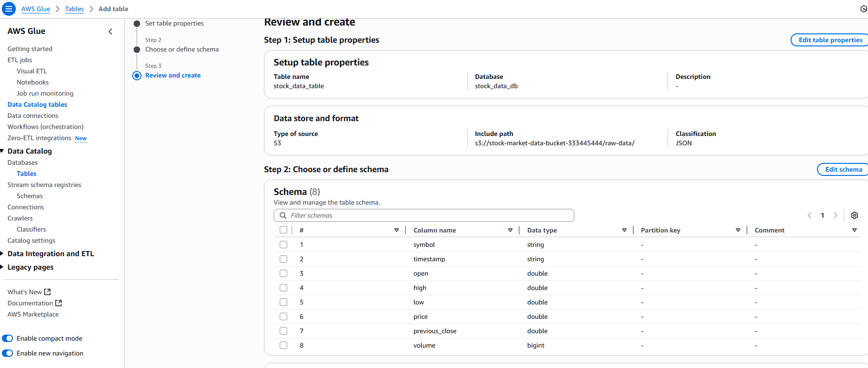The width and height of the screenshot is (868, 368).
Task: Check the high column row checkbox
Action: 283,288
